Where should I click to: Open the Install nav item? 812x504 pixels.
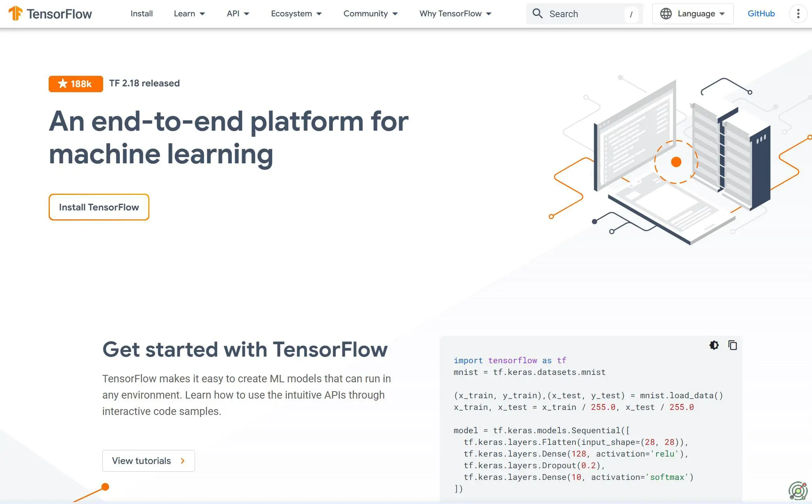click(142, 14)
